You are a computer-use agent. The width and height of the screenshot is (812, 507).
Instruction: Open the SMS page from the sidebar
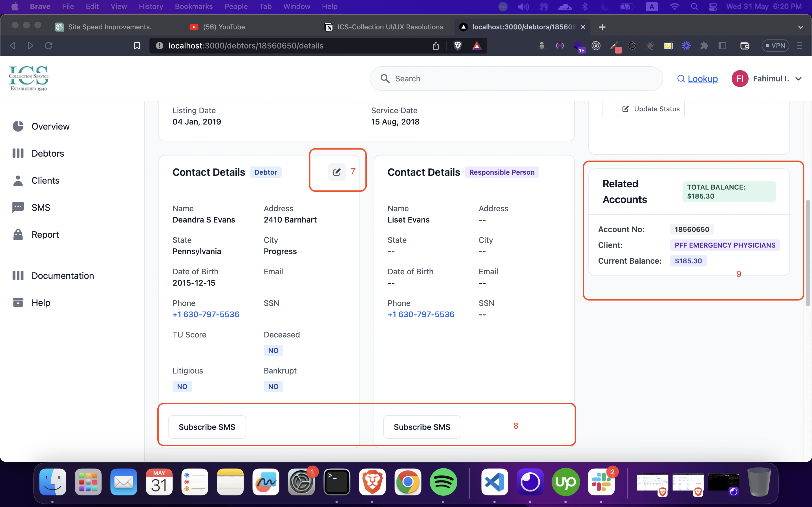point(41,207)
